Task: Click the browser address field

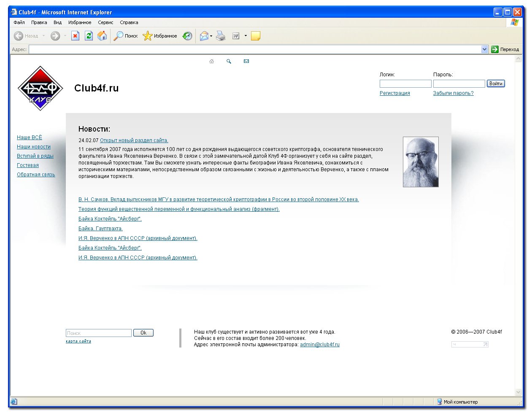Action: (x=255, y=49)
